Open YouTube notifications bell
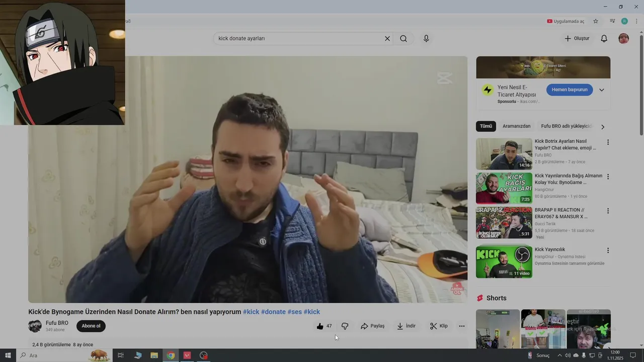 pyautogui.click(x=604, y=39)
